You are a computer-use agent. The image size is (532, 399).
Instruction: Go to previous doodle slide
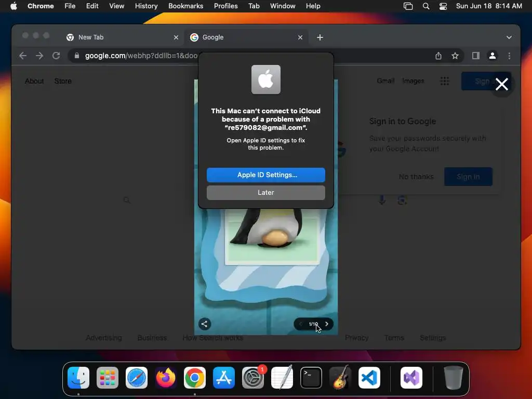300,324
